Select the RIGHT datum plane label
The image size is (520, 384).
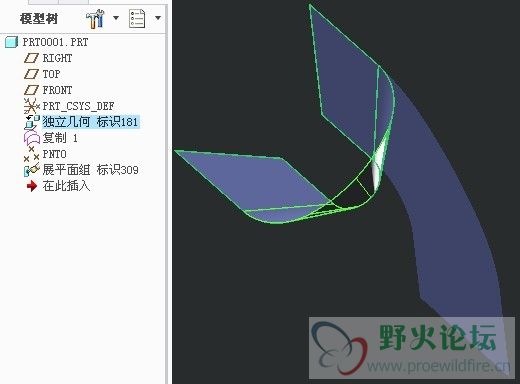tap(57, 58)
